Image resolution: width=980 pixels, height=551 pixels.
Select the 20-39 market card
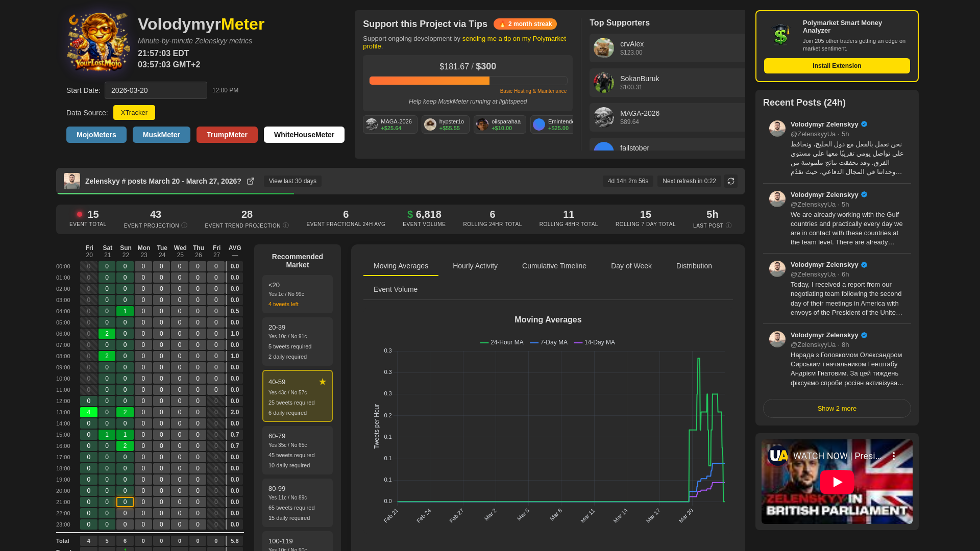(x=298, y=342)
